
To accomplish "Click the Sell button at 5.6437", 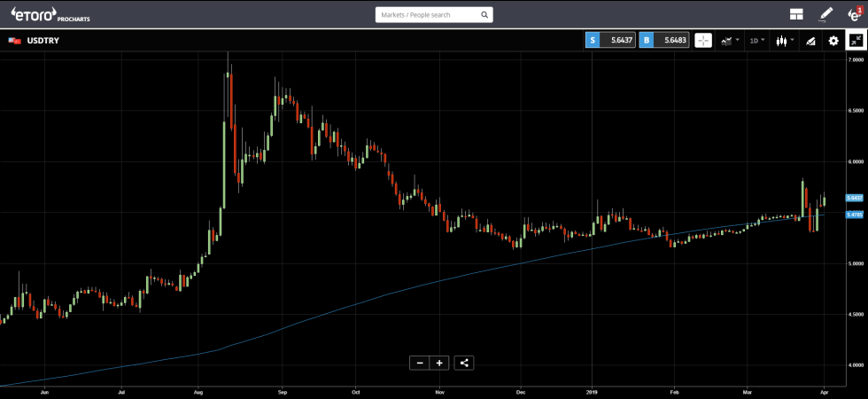I will pyautogui.click(x=610, y=40).
